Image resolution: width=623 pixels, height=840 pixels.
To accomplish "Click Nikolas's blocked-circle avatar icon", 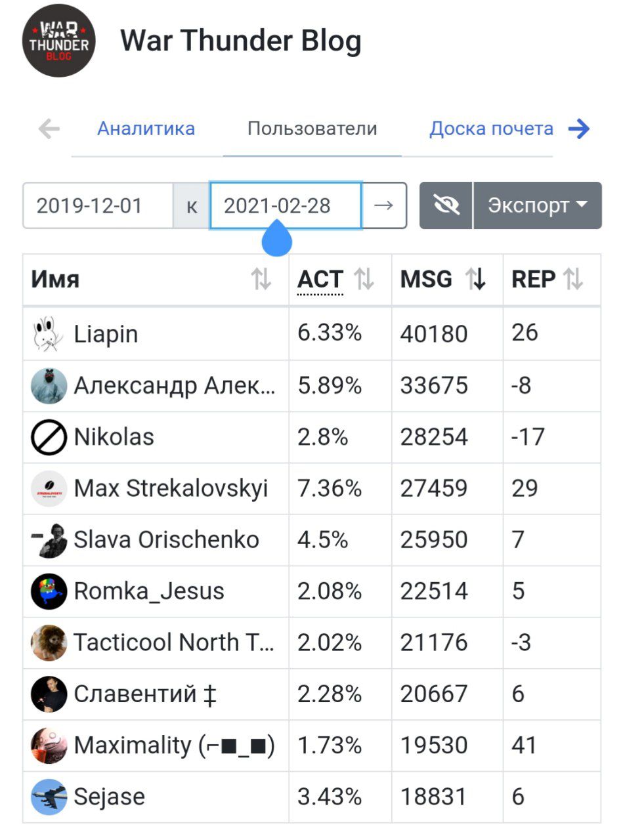I will 49,437.
